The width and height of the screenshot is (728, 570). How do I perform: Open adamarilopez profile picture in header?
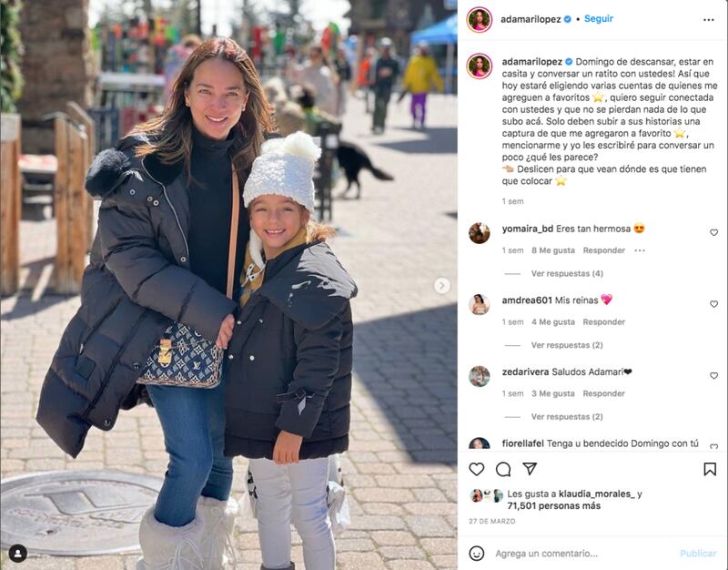[x=480, y=19]
